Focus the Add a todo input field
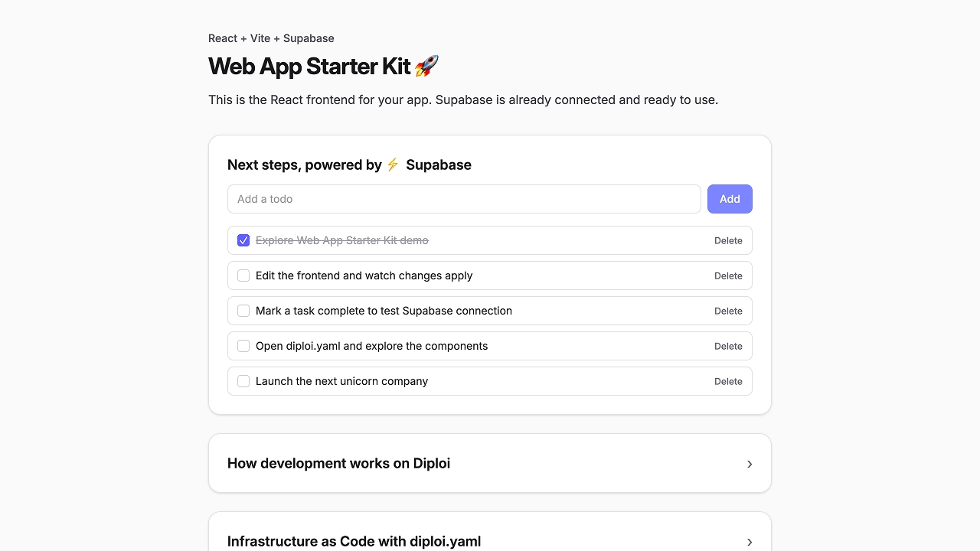This screenshot has height=551, width=980. [464, 199]
